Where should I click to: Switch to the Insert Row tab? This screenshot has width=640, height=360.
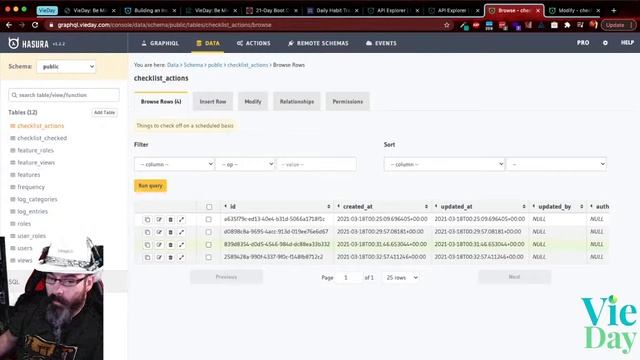[x=213, y=102]
